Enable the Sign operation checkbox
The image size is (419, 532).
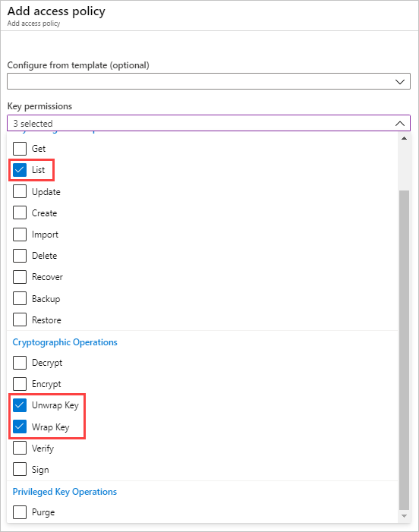(20, 470)
